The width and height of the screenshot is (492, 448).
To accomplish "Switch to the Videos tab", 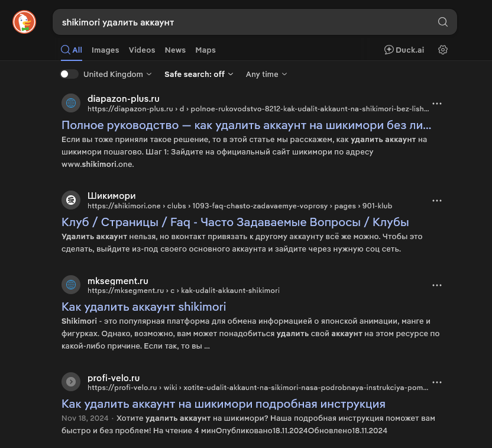I will (142, 50).
